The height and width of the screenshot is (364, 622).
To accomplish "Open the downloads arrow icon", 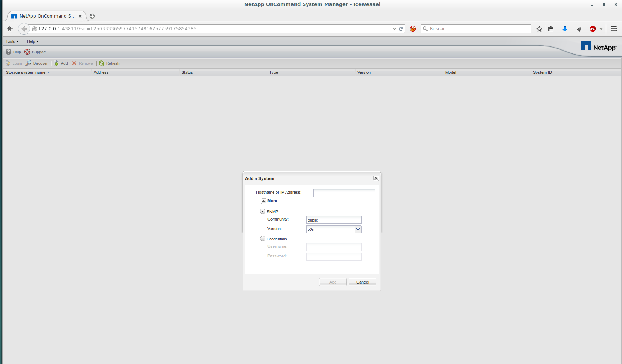I will [x=564, y=29].
